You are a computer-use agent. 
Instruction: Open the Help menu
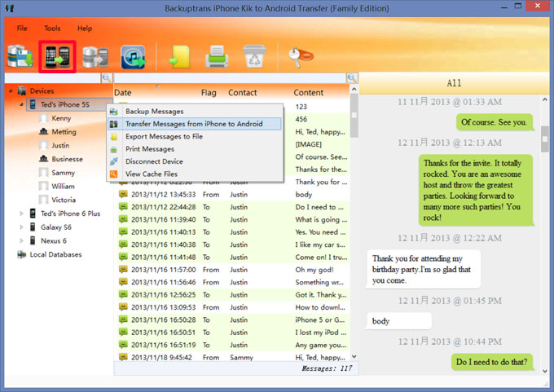coord(85,29)
